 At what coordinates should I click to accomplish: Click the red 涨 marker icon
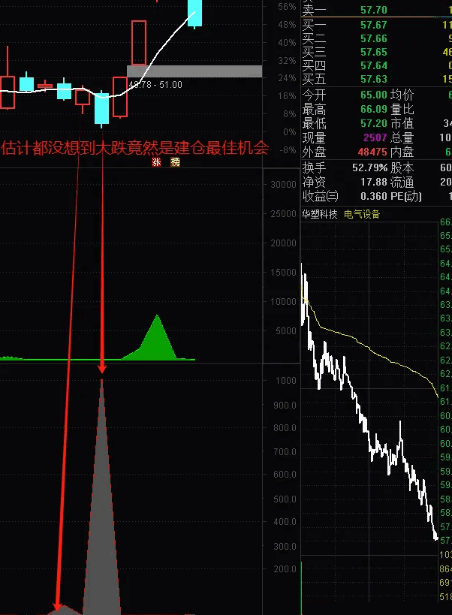tap(157, 162)
